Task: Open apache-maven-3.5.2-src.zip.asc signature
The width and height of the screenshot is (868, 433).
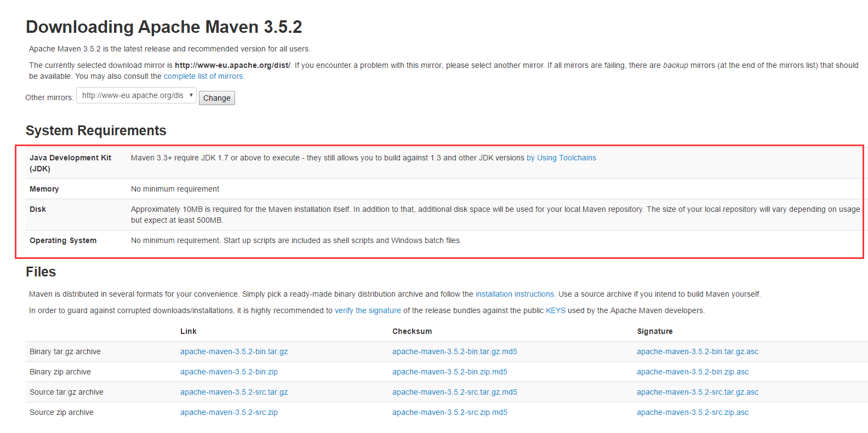Action: coord(693,412)
